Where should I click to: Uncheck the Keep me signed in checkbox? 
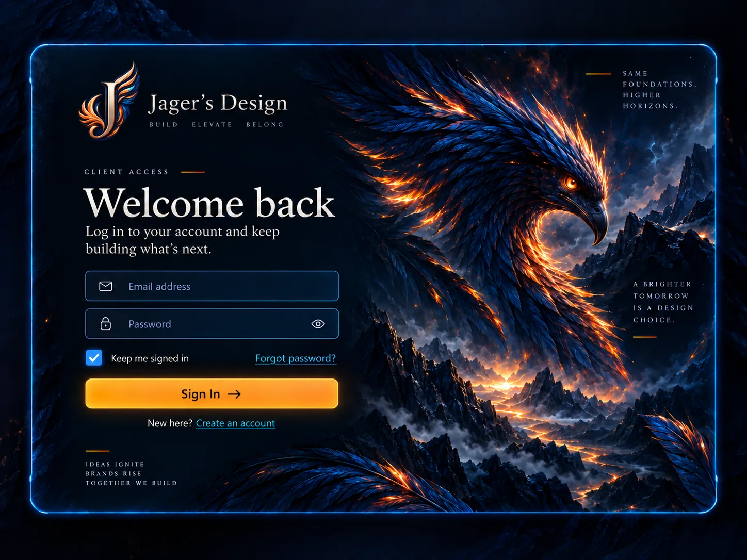(94, 358)
